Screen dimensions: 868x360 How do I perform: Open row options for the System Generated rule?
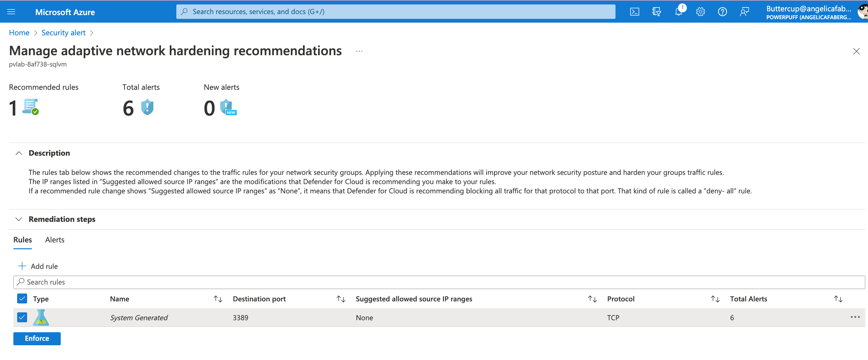(855, 317)
